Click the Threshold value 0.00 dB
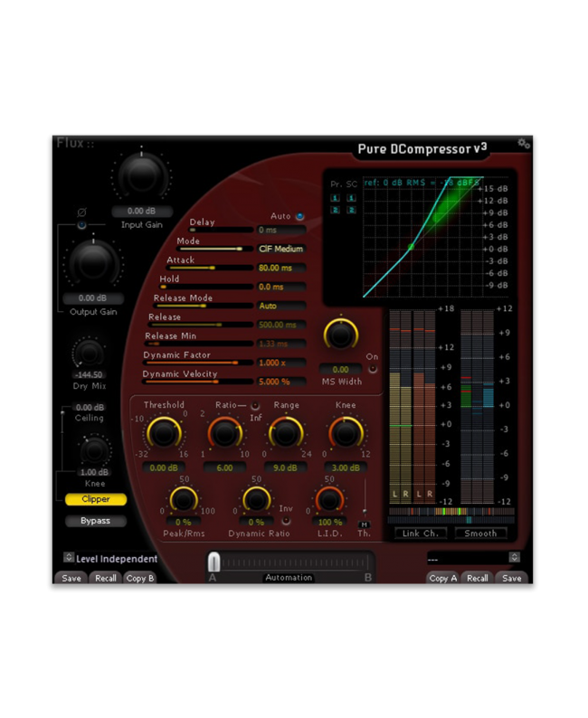588x718 pixels. click(164, 468)
